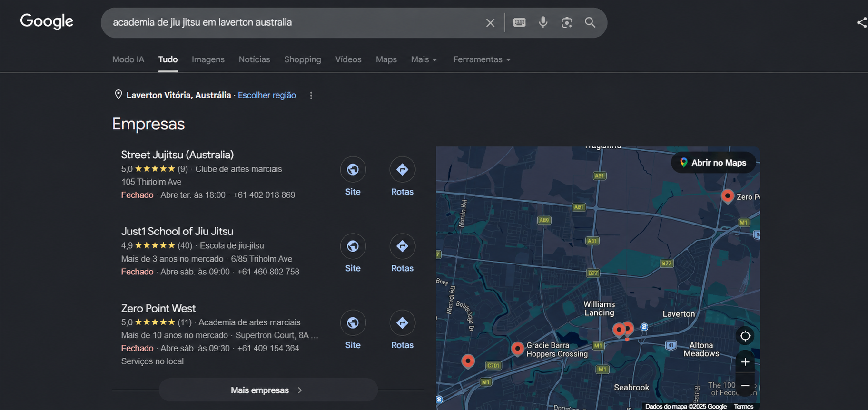Open the three-dot location options menu
Screen dimensions: 868x410
click(311, 96)
